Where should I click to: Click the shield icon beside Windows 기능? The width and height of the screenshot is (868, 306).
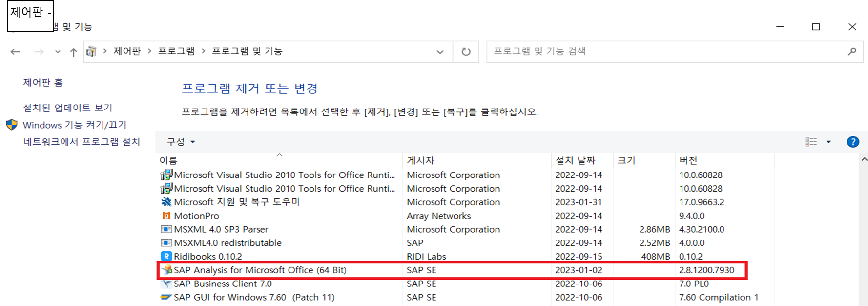click(12, 125)
